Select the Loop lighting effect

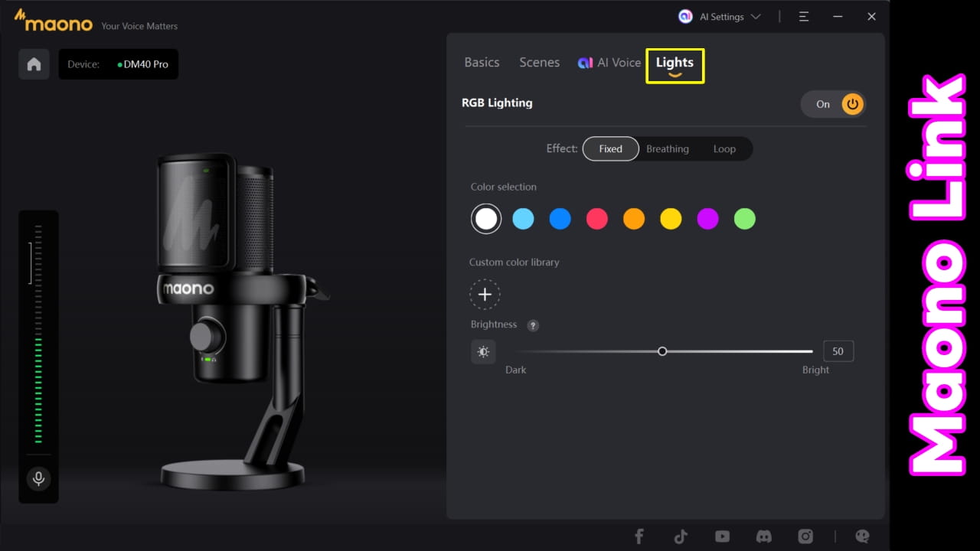point(724,148)
